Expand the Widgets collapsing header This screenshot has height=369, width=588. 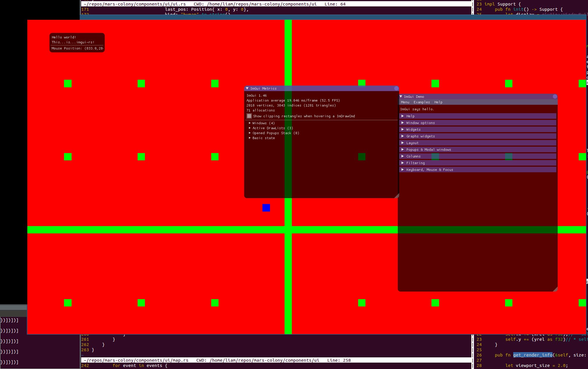click(x=413, y=129)
